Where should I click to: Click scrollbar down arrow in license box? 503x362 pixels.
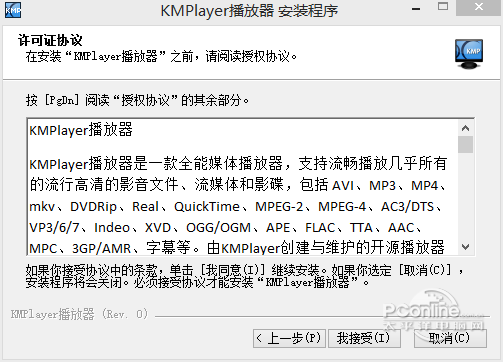[465, 247]
